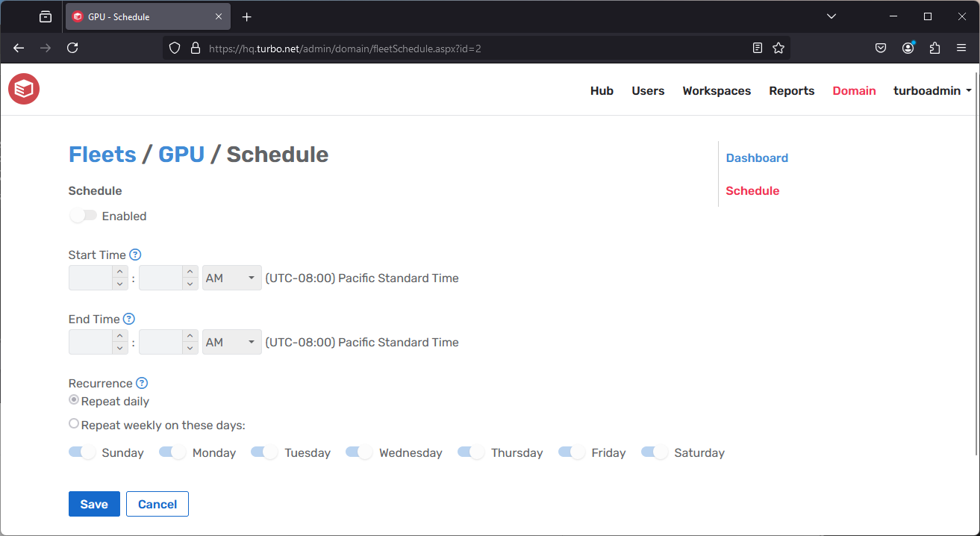Open the browser extensions puzzle icon
Image resolution: width=980 pixels, height=536 pixels.
coord(934,47)
